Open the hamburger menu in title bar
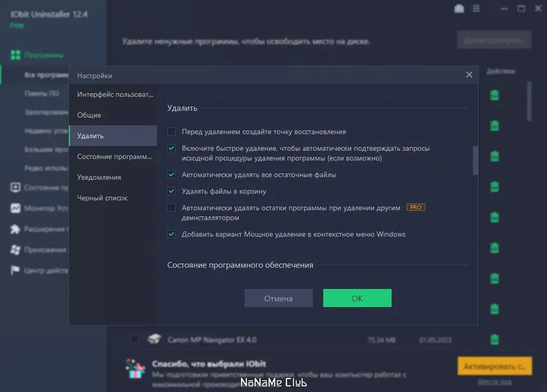Viewport: 547px width, 392px height. pyautogui.click(x=476, y=8)
